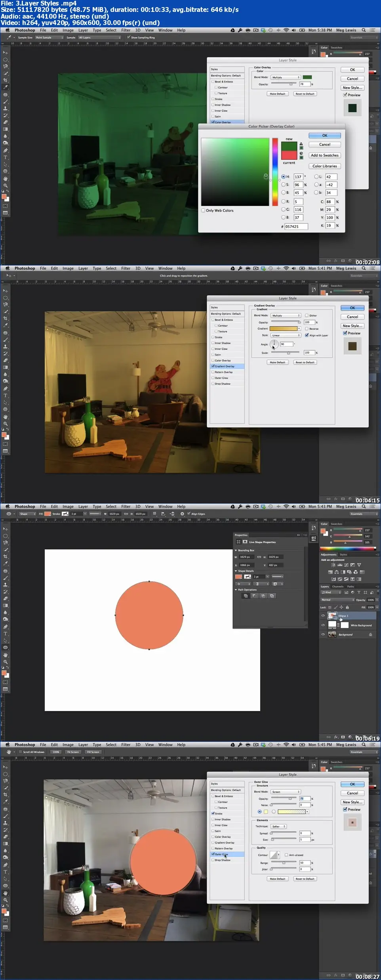
Task: Collapse the Path Operations section triangle
Action: pyautogui.click(x=236, y=590)
